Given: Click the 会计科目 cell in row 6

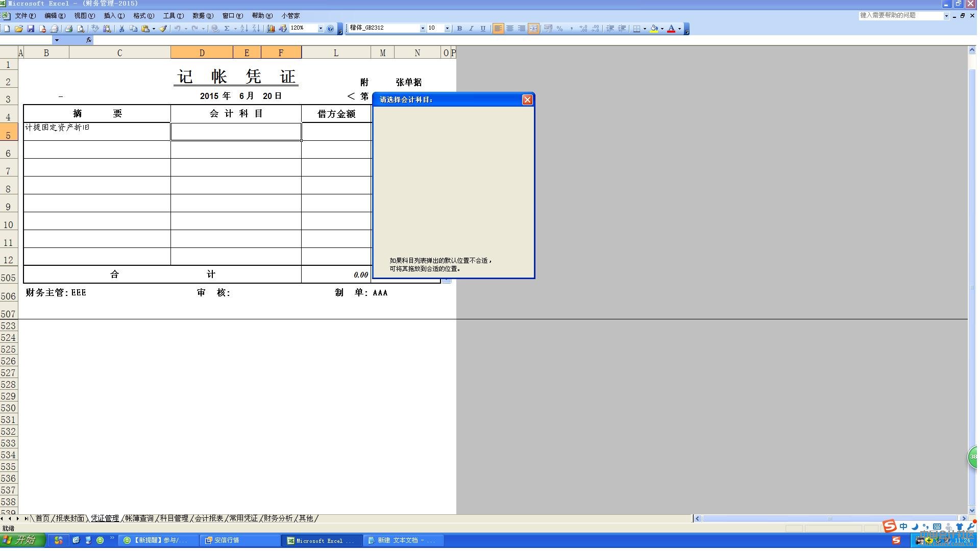Looking at the screenshot, I should point(235,150).
